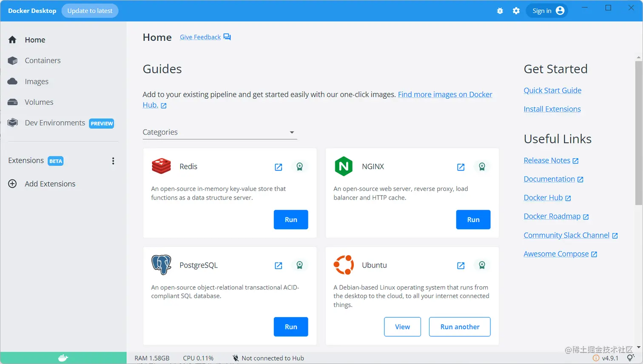Viewport: 643px width, 364px height.
Task: Click the Dev Environments box icon
Action: 13,122
